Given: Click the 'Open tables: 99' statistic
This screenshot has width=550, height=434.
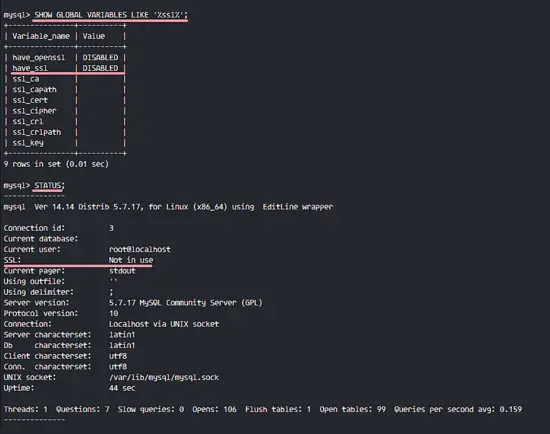Looking at the screenshot, I should pos(353,409).
